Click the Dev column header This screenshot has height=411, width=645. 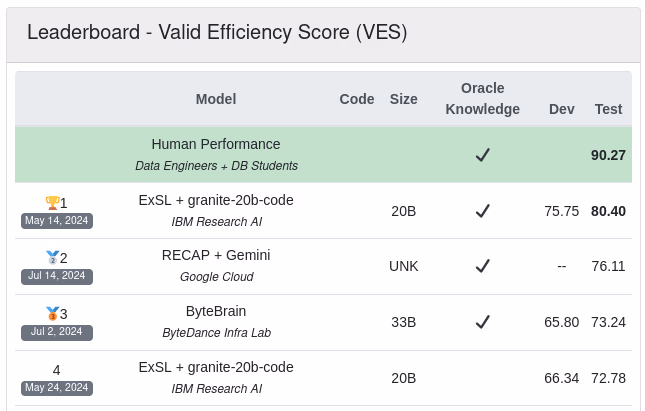(562, 109)
